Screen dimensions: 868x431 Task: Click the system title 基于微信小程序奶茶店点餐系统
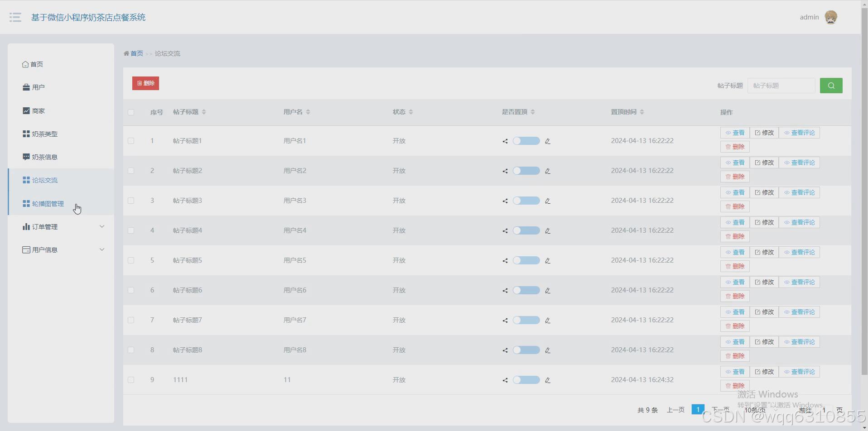click(x=88, y=17)
